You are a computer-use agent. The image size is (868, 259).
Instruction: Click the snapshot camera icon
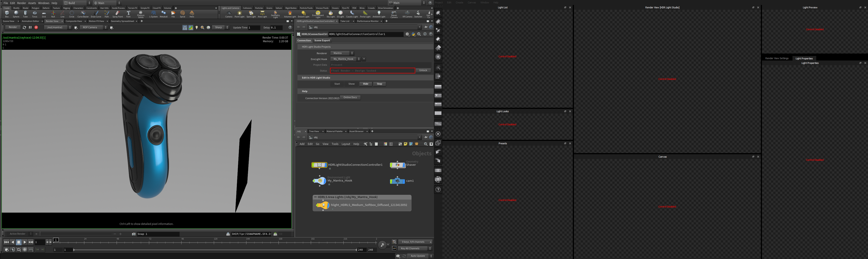point(134,234)
